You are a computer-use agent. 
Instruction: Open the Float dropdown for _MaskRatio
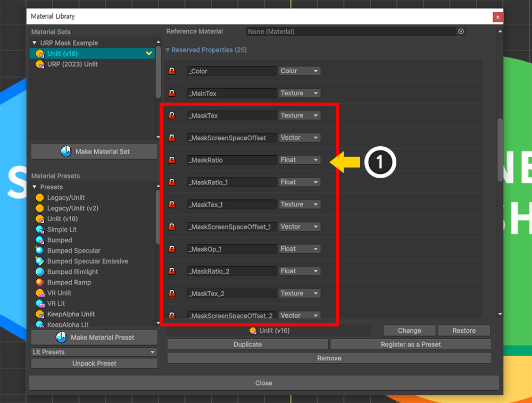pos(300,160)
